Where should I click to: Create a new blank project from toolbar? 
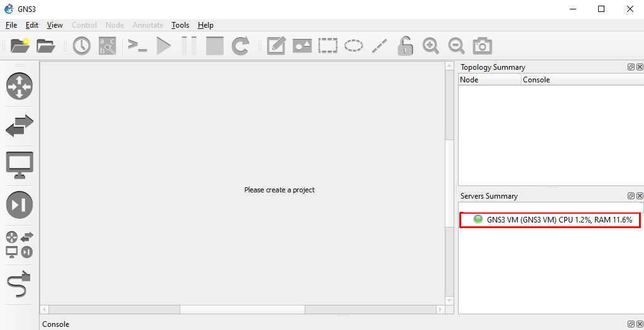tap(20, 46)
